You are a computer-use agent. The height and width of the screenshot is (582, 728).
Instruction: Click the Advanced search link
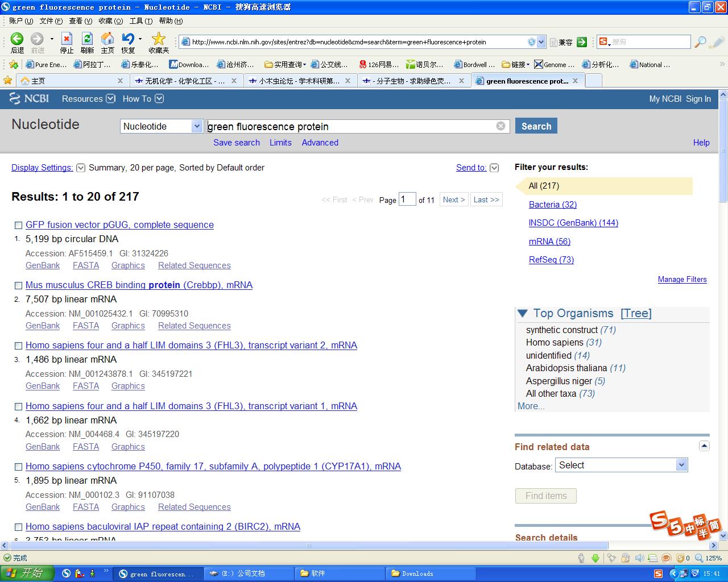(320, 143)
